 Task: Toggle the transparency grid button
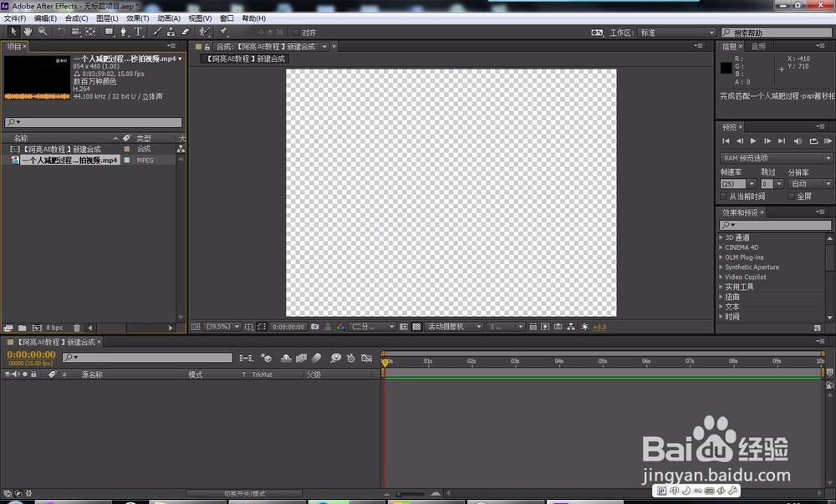coord(416,327)
